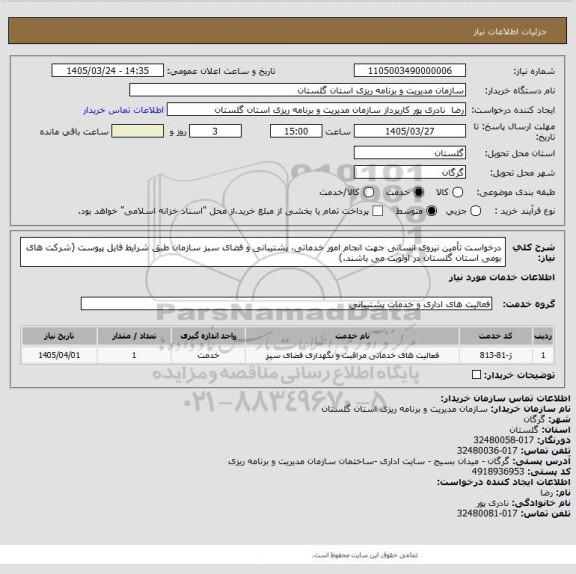Toggle the اسناد خزانه اسلامی payment checkbox
The height and width of the screenshot is (574, 576).
[377, 211]
